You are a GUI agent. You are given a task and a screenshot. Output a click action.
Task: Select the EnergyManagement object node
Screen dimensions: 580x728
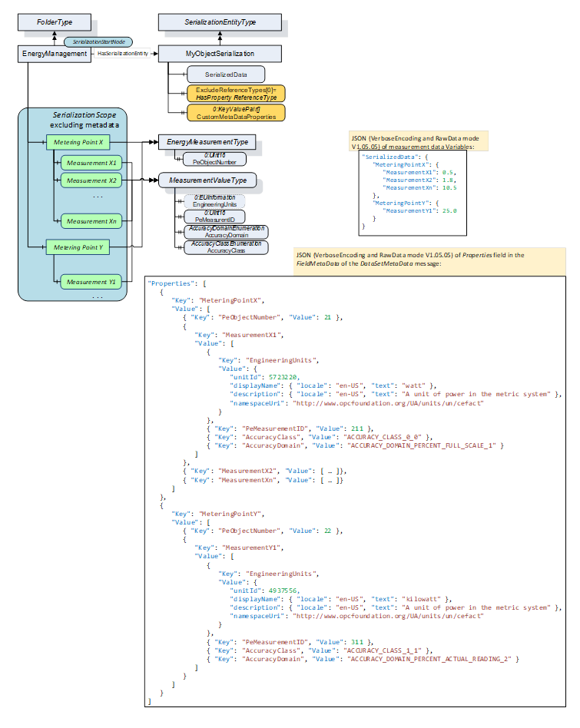point(54,54)
